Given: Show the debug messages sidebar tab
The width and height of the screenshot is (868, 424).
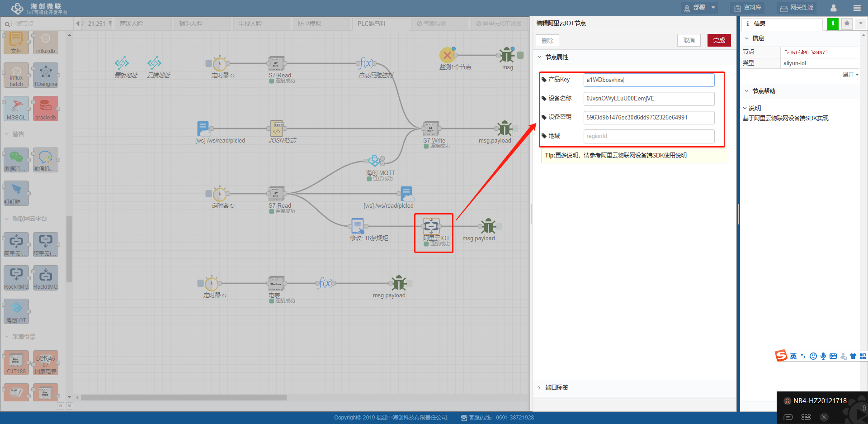Looking at the screenshot, I should tap(847, 24).
